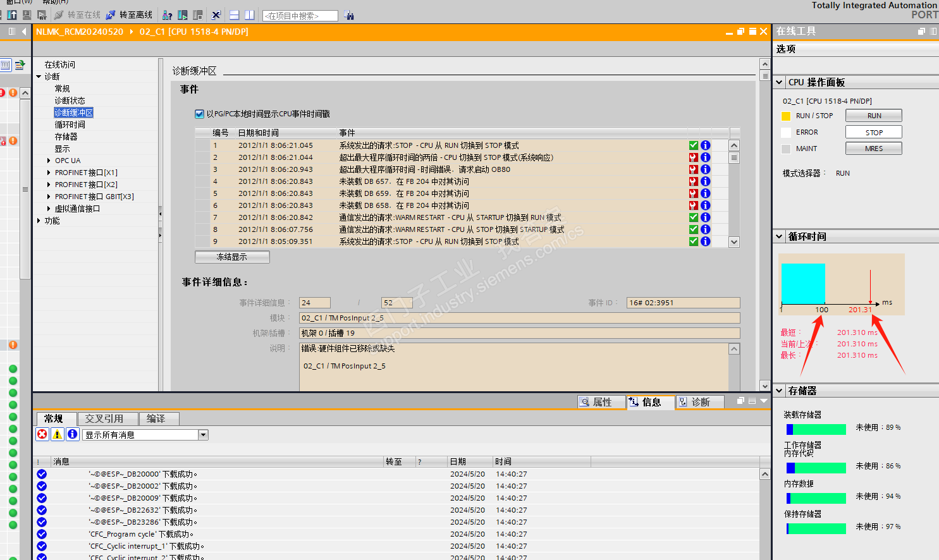939x560 pixels.
Task: Click the NLMK_RCM20240520 breadcrumb in title bar
Action: click(x=80, y=32)
